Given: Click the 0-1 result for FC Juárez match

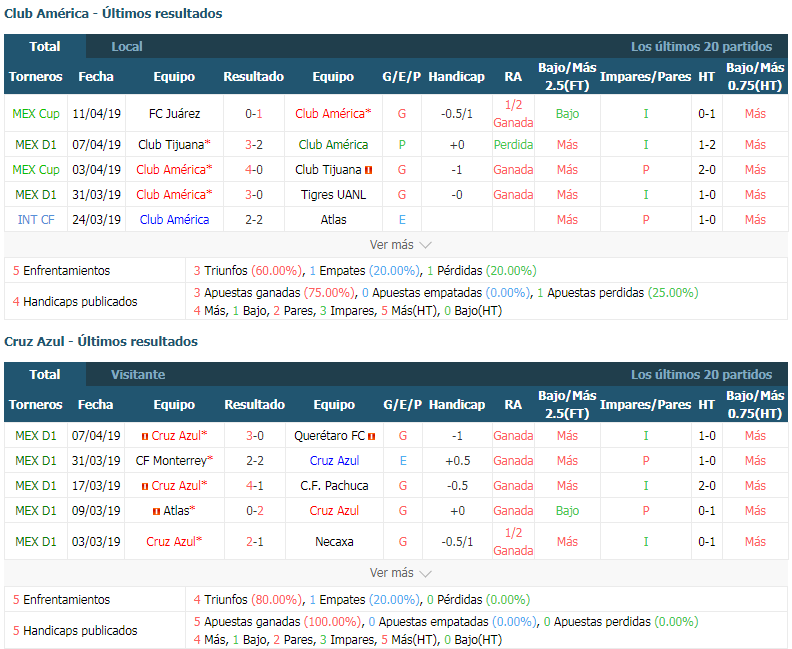Looking at the screenshot, I should 254,114.
